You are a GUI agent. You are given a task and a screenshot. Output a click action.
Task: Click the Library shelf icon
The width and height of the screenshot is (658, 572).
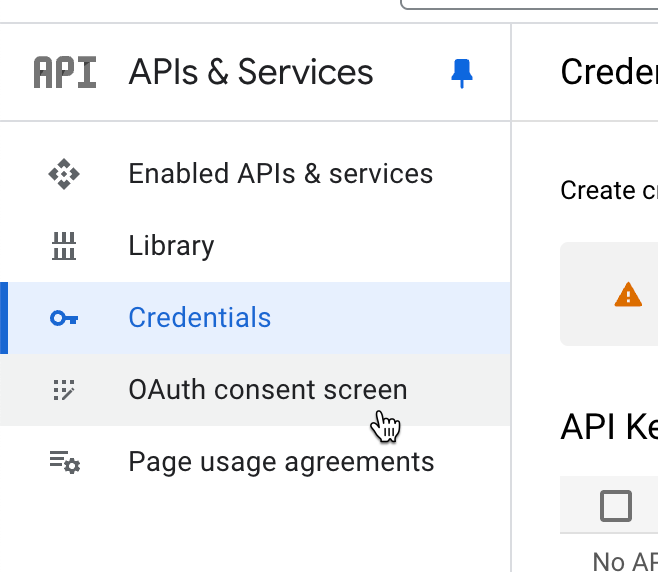click(64, 246)
